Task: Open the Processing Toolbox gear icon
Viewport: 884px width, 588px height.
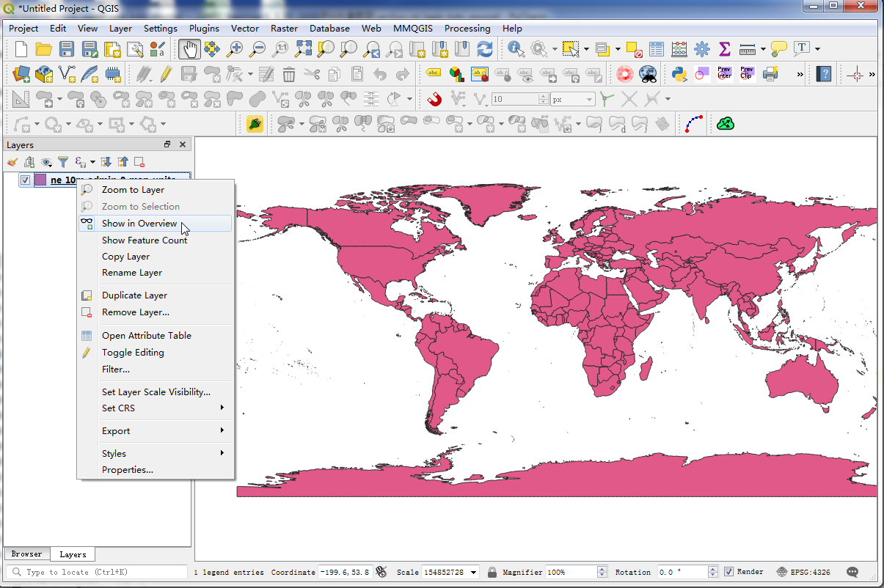Action: coord(702,49)
